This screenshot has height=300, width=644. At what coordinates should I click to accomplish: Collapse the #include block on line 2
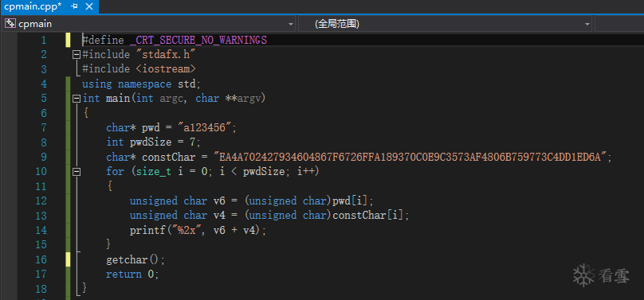point(76,54)
